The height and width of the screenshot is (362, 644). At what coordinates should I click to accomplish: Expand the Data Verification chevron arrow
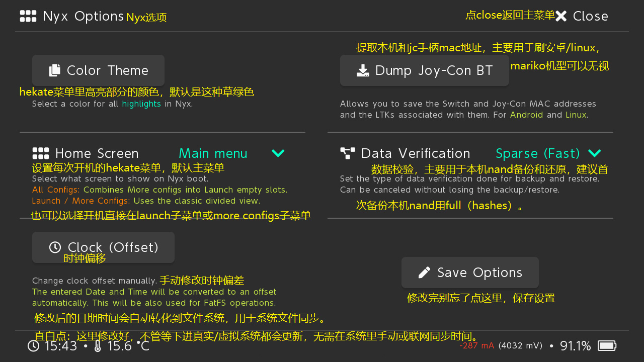595,153
